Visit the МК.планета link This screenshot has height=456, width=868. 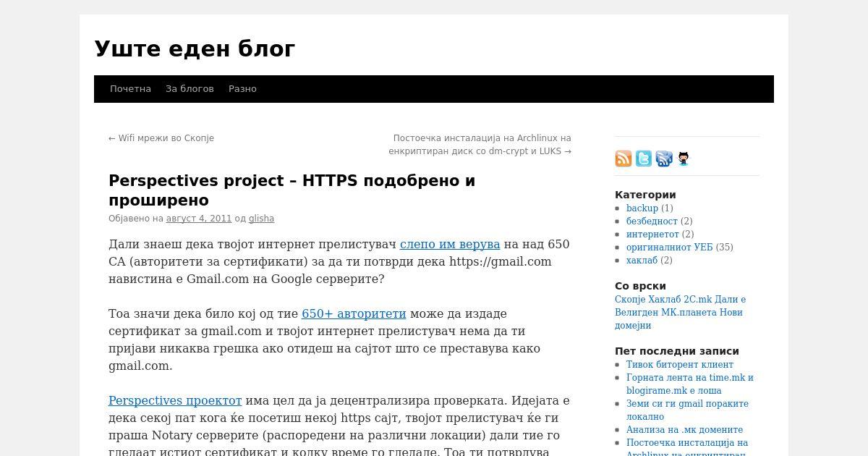click(689, 313)
